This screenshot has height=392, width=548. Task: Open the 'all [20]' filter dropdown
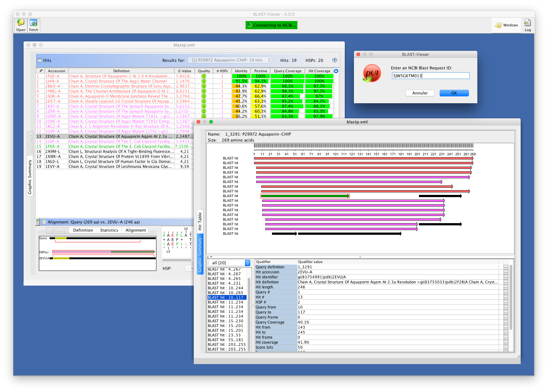[x=229, y=263]
